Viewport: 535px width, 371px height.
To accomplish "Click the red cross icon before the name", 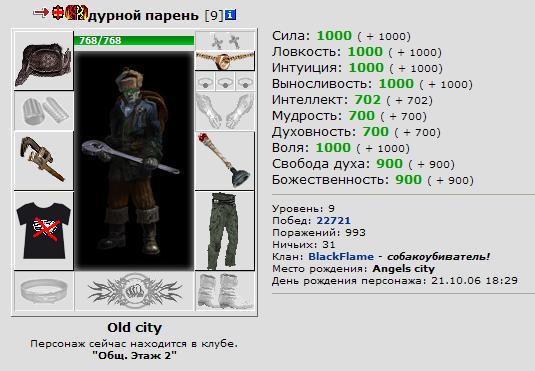I will [x=58, y=13].
